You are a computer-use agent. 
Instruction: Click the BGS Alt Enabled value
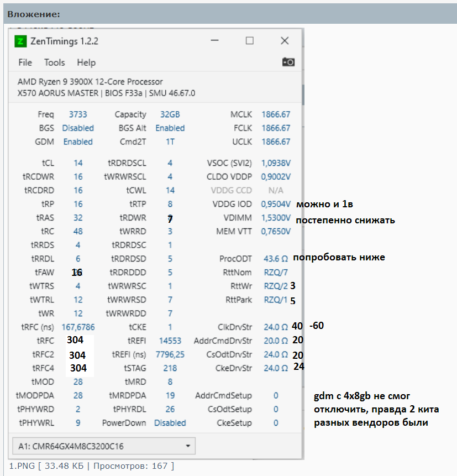tap(170, 128)
